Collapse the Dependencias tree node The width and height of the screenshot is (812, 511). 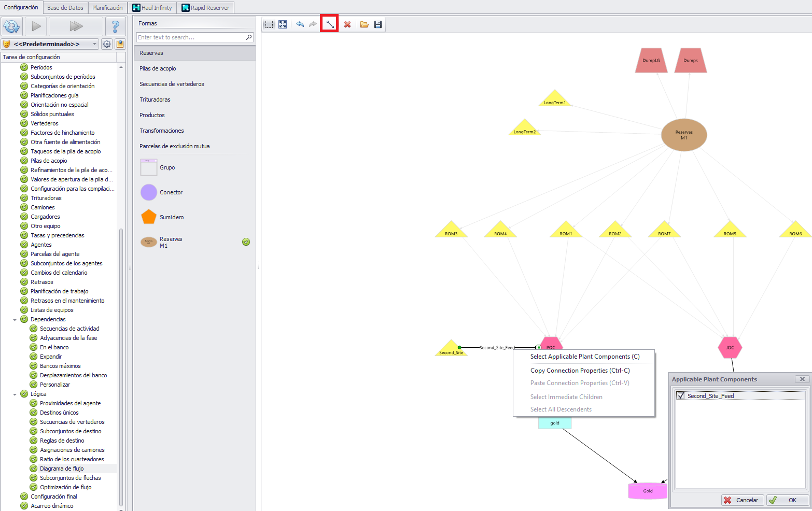(15, 320)
